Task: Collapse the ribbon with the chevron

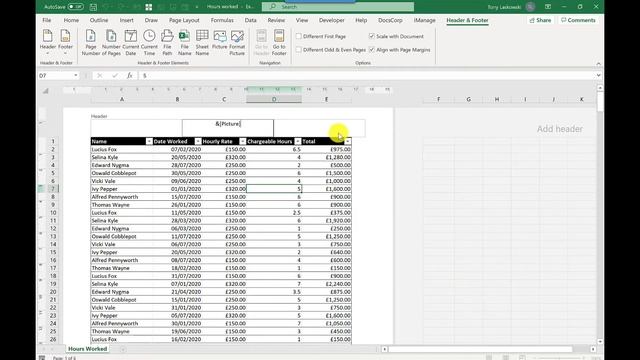Action: pyautogui.click(x=598, y=64)
